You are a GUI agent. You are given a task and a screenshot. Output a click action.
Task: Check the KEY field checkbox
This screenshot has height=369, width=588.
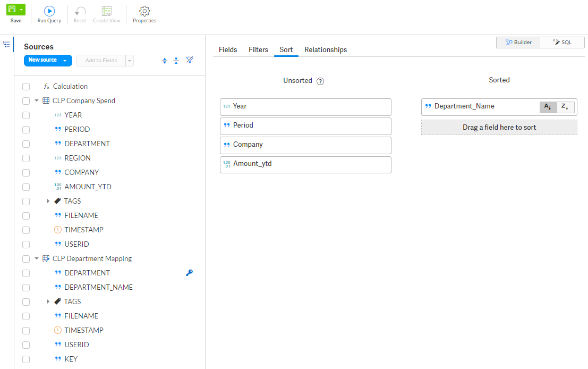(x=26, y=359)
